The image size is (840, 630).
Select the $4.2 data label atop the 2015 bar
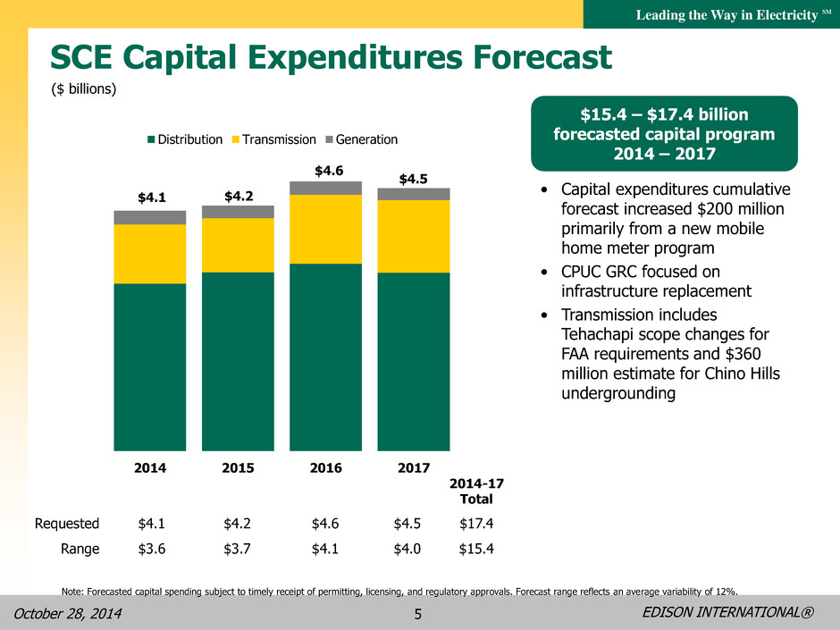(239, 197)
